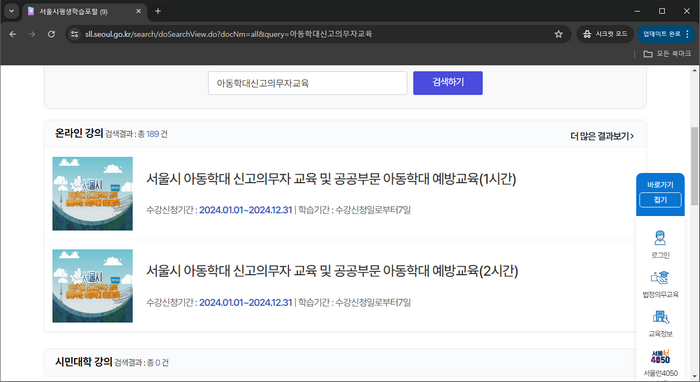Image resolution: width=700 pixels, height=382 pixels.
Task: Open the all bookmarks folder
Action: (x=667, y=54)
